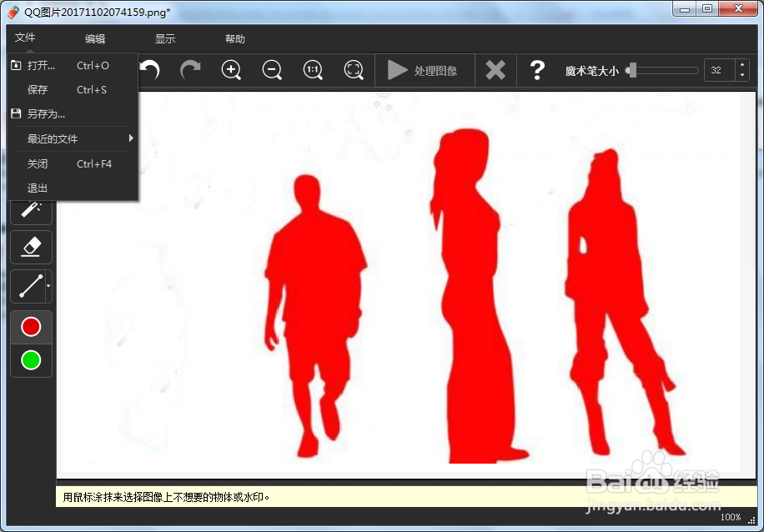Click the Undo arrow icon
The height and width of the screenshot is (532, 764).
(150, 71)
